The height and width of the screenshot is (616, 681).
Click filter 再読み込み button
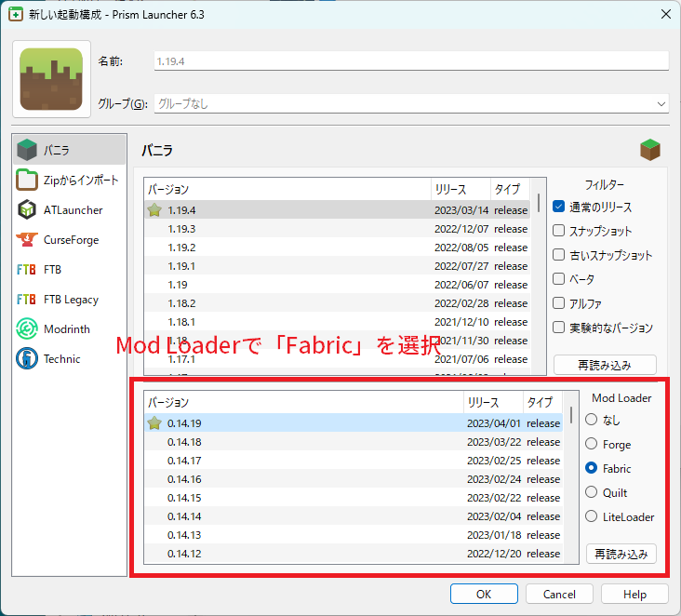click(605, 365)
